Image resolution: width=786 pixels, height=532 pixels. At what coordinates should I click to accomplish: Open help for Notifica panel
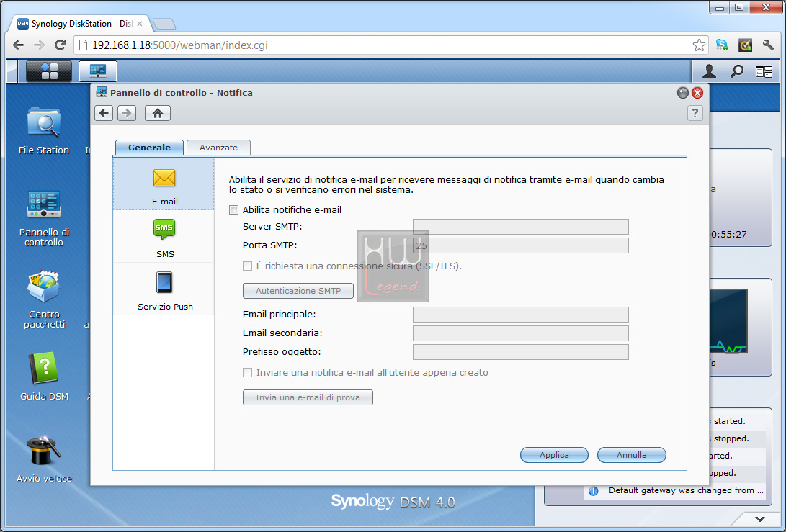[695, 113]
